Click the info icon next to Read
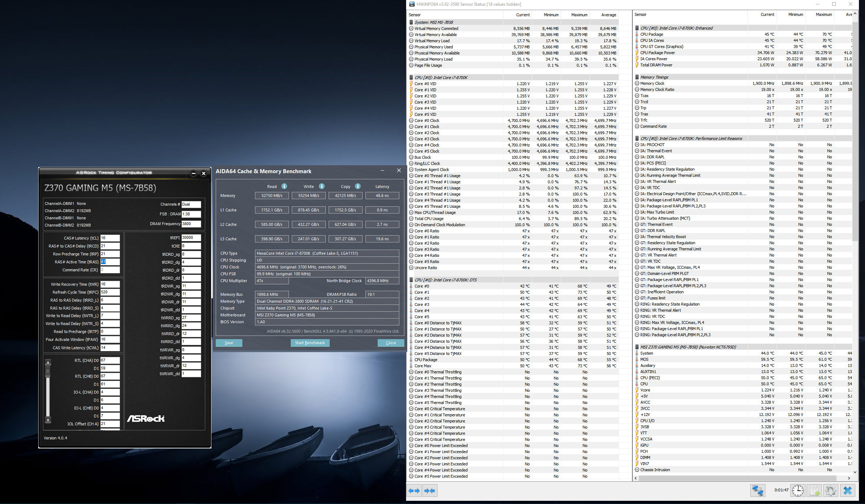 coord(284,186)
